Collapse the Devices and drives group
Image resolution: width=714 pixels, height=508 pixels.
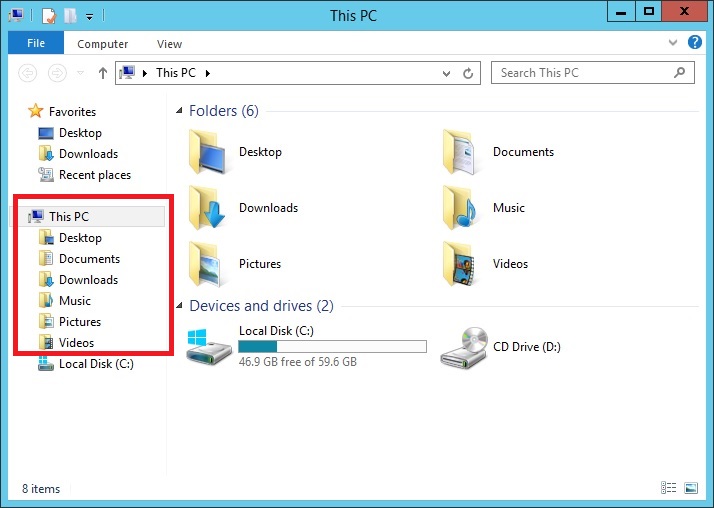pos(180,306)
